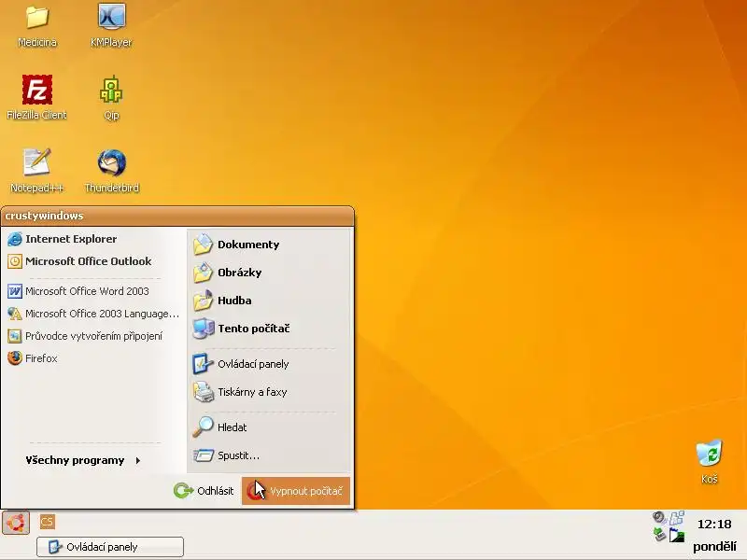Launch Qip messenger desktop icon
Screen dimensions: 747x560
[111, 98]
